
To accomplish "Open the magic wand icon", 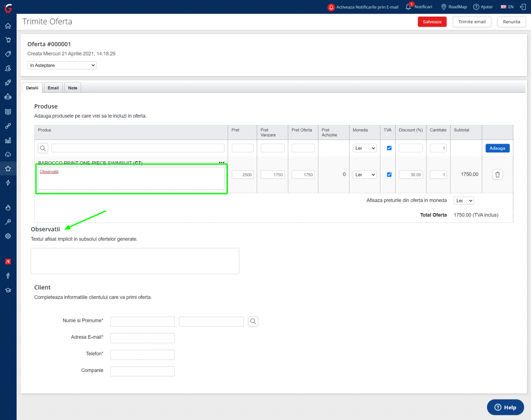I will click(8, 222).
